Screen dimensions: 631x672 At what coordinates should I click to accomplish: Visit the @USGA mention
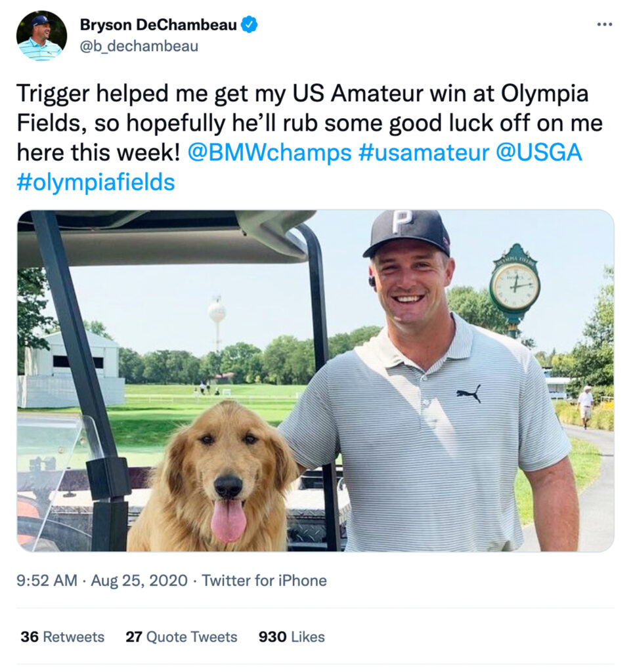tap(539, 152)
